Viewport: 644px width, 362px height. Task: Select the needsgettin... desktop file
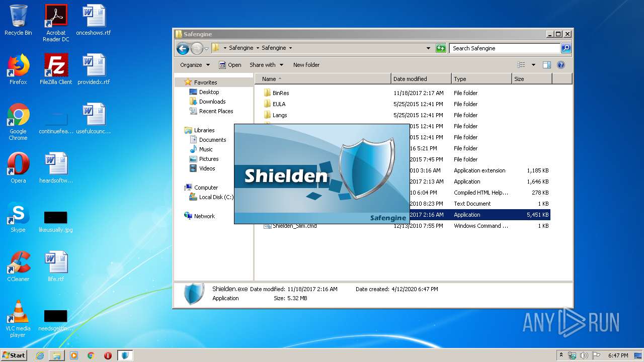tap(56, 320)
